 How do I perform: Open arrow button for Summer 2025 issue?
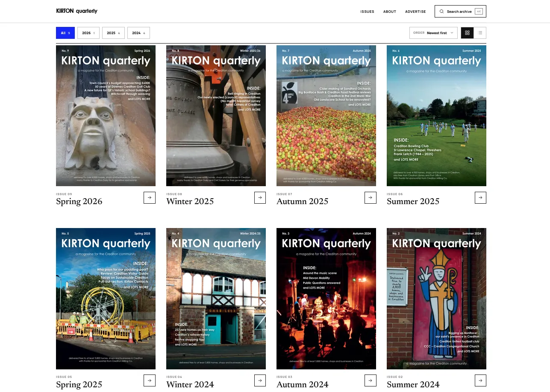tap(480, 198)
